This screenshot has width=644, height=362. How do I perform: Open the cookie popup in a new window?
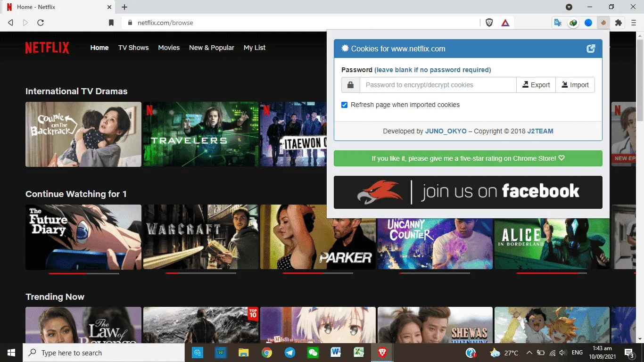click(x=591, y=49)
